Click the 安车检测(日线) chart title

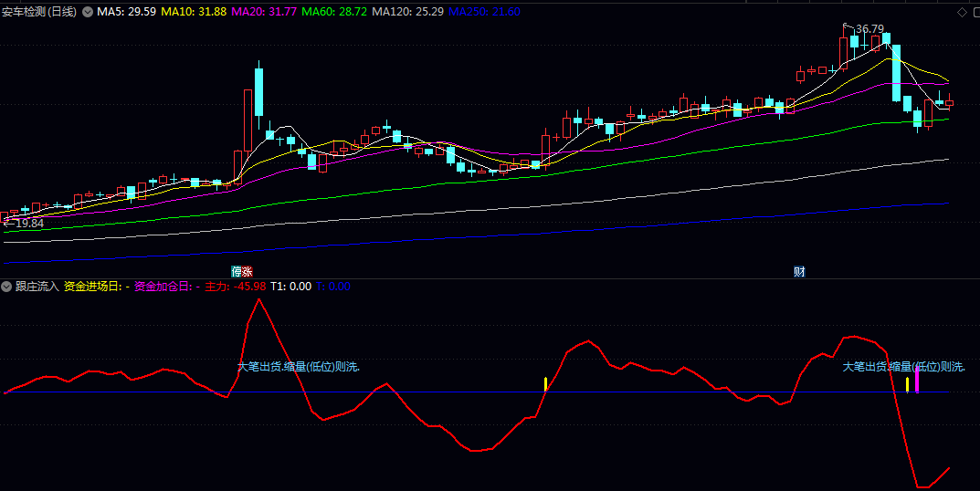point(40,12)
